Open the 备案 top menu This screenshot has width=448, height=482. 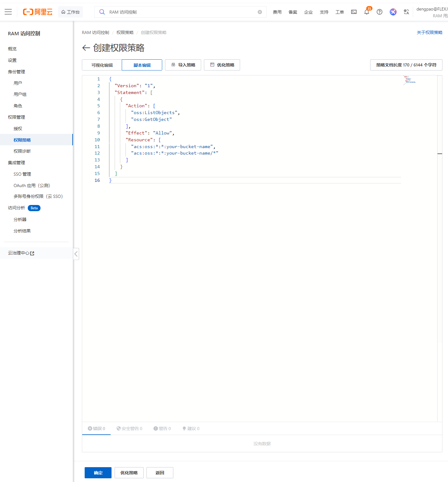(x=293, y=12)
